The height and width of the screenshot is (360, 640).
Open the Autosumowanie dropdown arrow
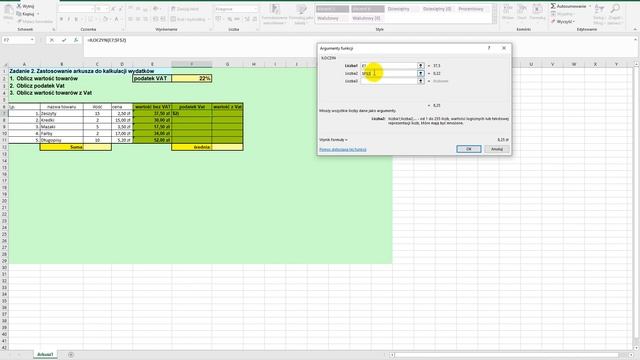pyautogui.click(x=590, y=6)
